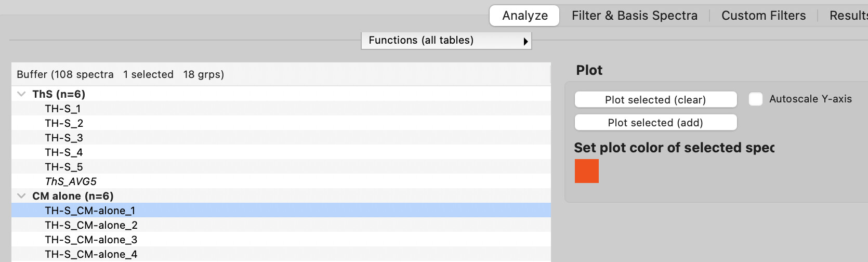868x262 pixels.
Task: Open the Functions (all tables) dropdown
Action: pyautogui.click(x=446, y=41)
